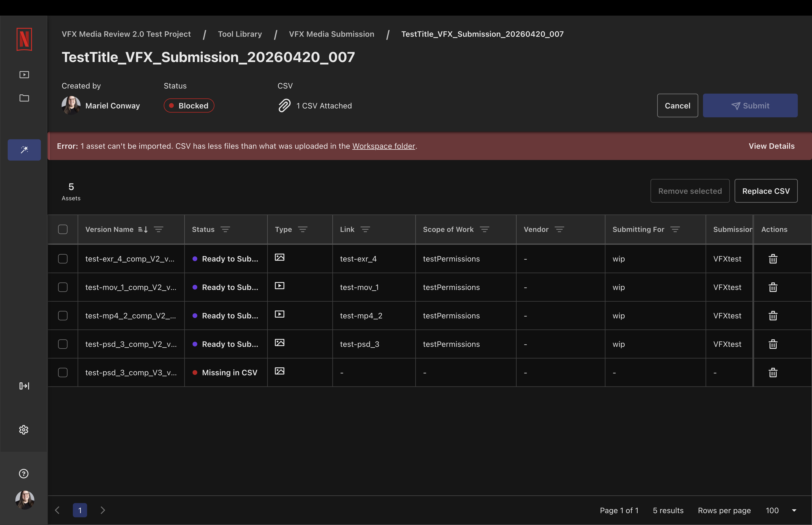The image size is (812, 525).
Task: Click Mariel Conway creator avatar
Action: (x=71, y=105)
